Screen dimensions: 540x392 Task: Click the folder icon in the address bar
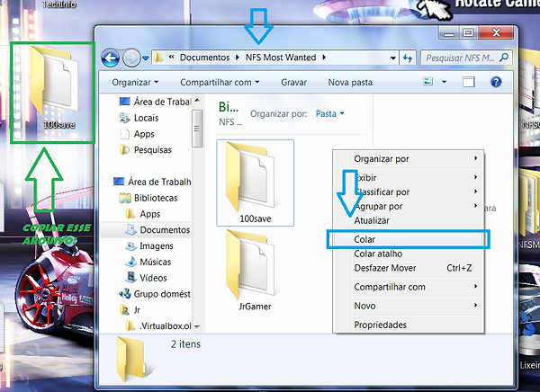click(158, 58)
